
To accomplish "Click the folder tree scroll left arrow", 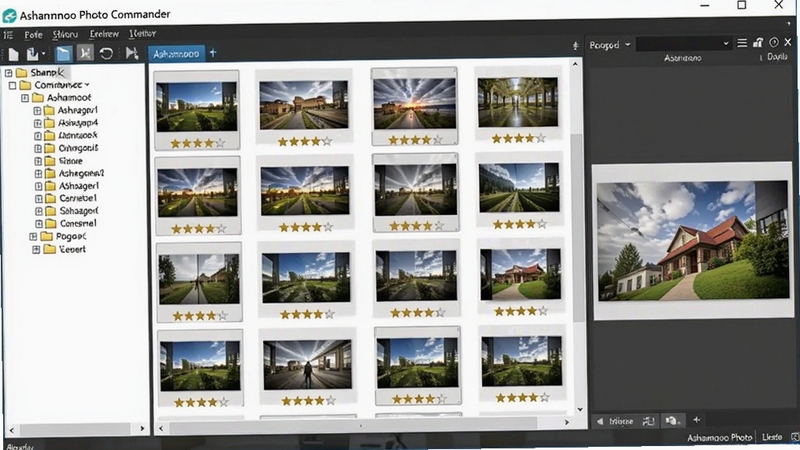I will 11,430.
